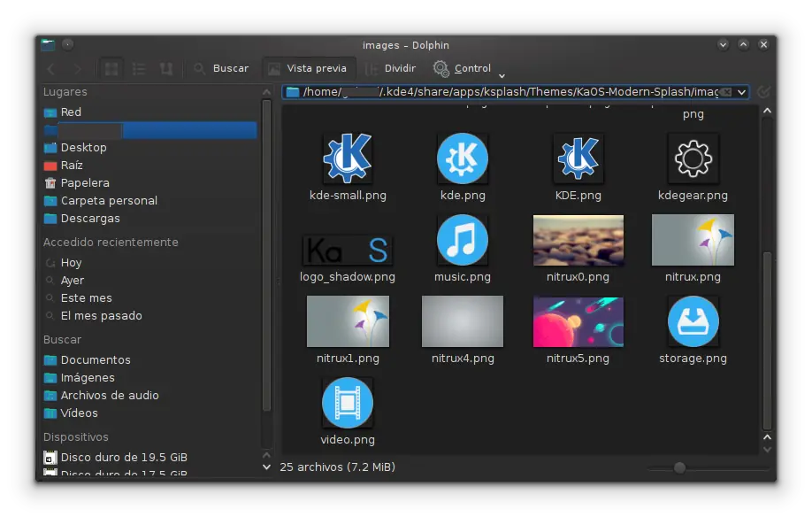Click places panel scroll down arrow
Viewport: 812px width, 517px height.
266,467
